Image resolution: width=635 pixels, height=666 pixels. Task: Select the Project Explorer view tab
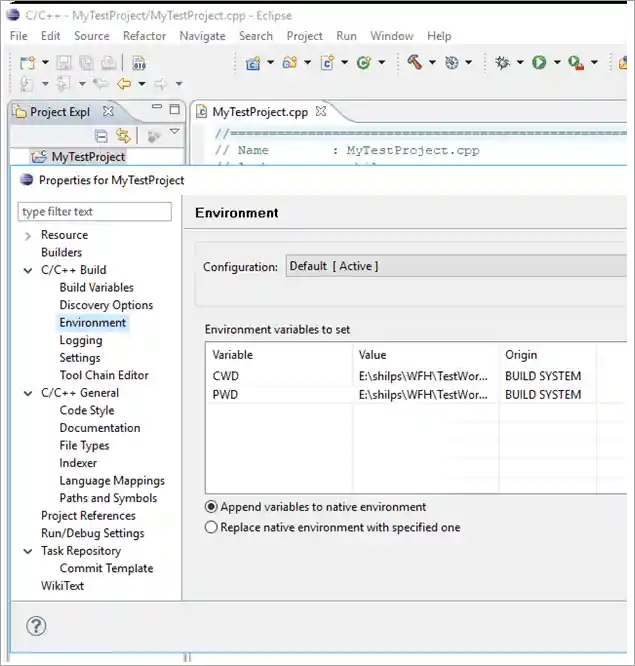point(59,112)
